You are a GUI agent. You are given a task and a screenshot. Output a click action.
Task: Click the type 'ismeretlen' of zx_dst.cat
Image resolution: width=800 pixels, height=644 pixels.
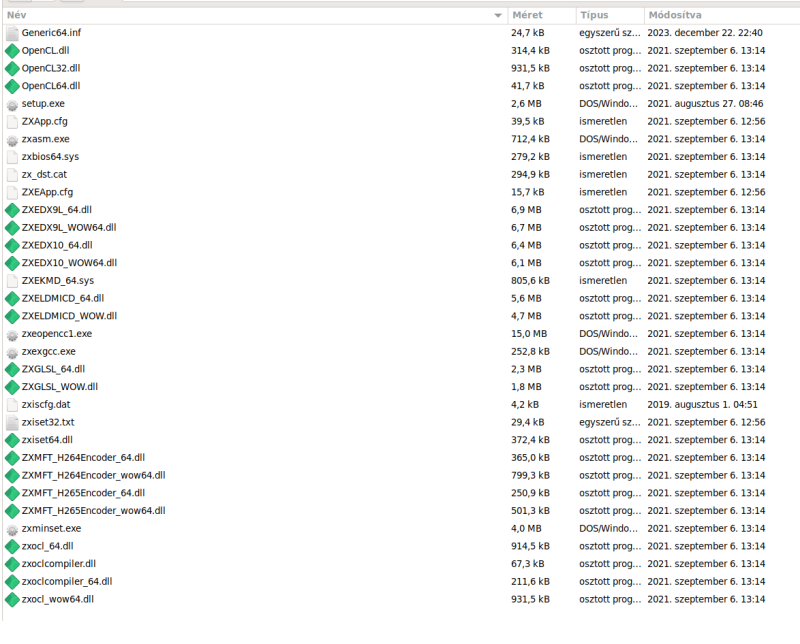click(x=603, y=175)
